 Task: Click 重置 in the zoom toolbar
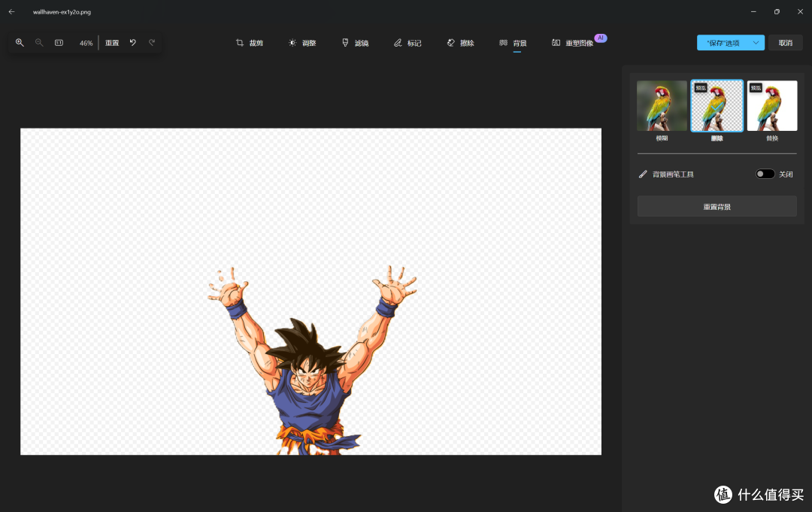click(112, 43)
